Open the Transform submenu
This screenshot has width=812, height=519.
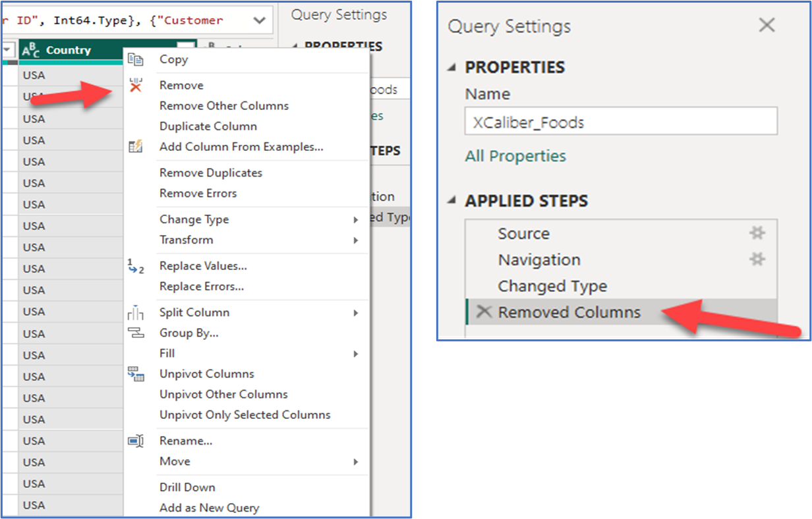pyautogui.click(x=356, y=240)
